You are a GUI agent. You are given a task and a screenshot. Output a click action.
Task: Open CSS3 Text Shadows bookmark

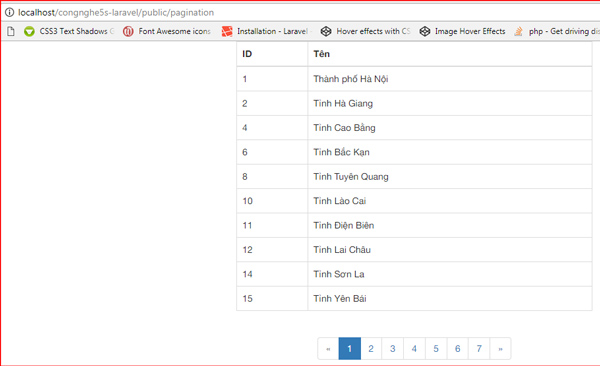coord(69,31)
